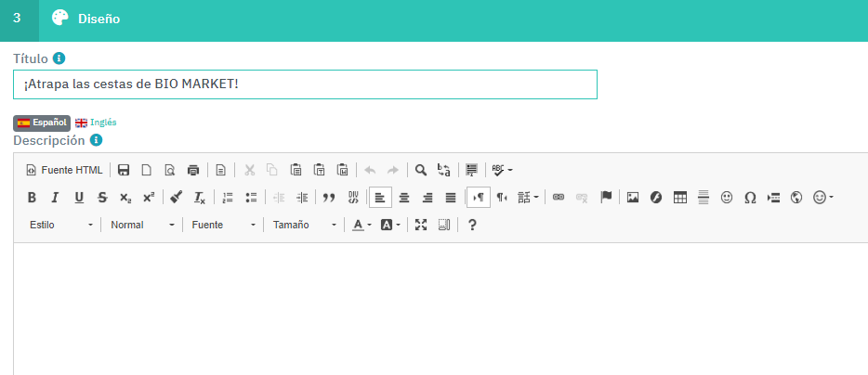
Task: Open the Templates icon
Action: 221,170
